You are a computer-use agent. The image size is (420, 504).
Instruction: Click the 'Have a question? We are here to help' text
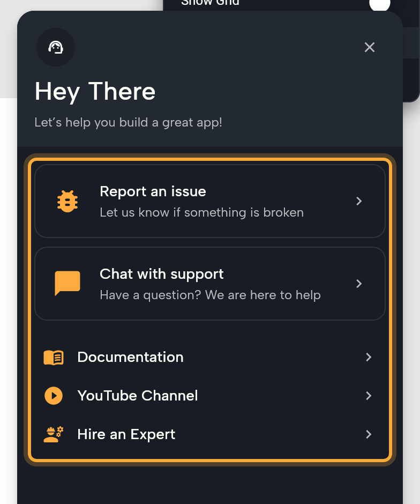click(211, 295)
